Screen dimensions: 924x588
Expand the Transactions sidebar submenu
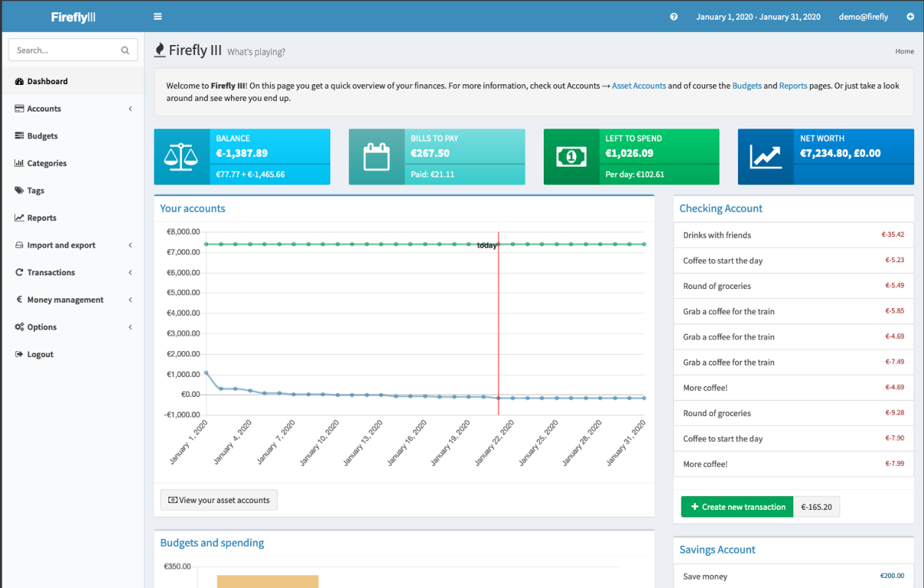[x=73, y=272]
